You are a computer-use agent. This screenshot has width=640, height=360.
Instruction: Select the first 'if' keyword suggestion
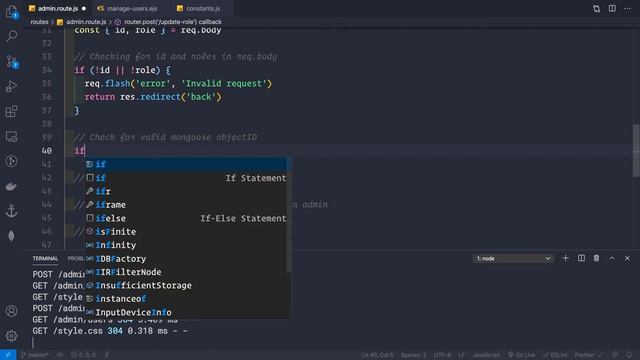point(186,164)
